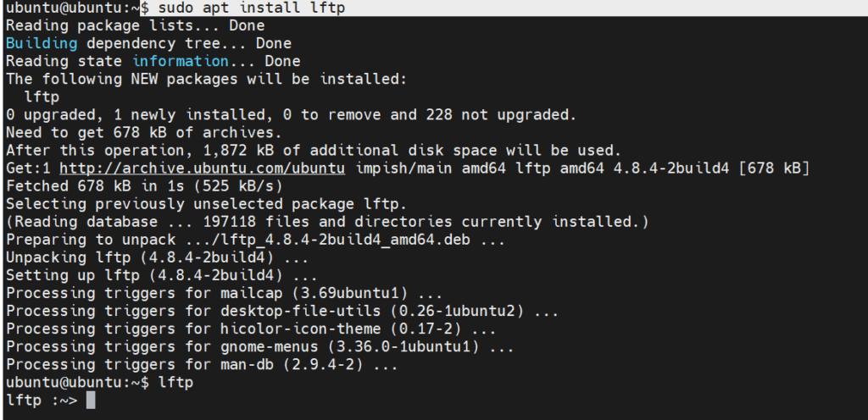Click the 'Selecting previously unselected package' line
The height and width of the screenshot is (420, 868).
tap(207, 204)
